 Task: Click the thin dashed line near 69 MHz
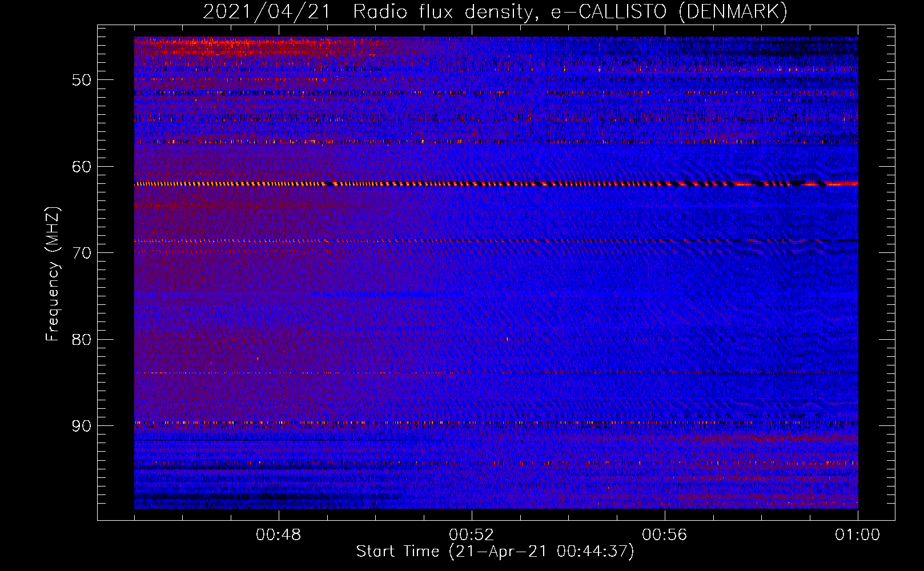tap(496, 241)
